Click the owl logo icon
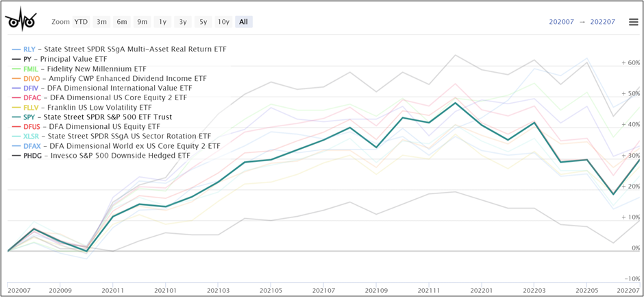This screenshot has height=297, width=644. [21, 20]
